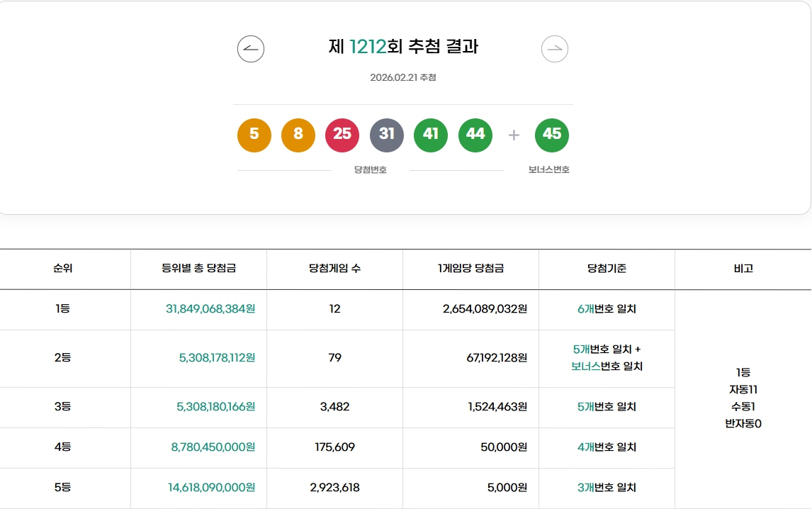Click the red ball showing 25

pyautogui.click(x=342, y=135)
